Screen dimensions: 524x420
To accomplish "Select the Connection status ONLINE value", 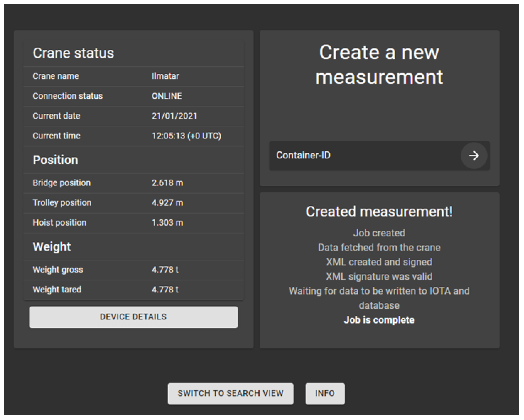I will [x=166, y=96].
